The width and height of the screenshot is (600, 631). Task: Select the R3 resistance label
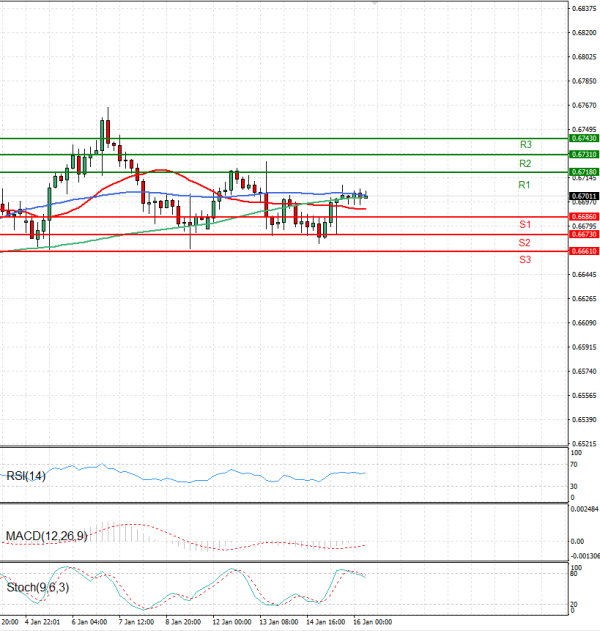coord(524,145)
